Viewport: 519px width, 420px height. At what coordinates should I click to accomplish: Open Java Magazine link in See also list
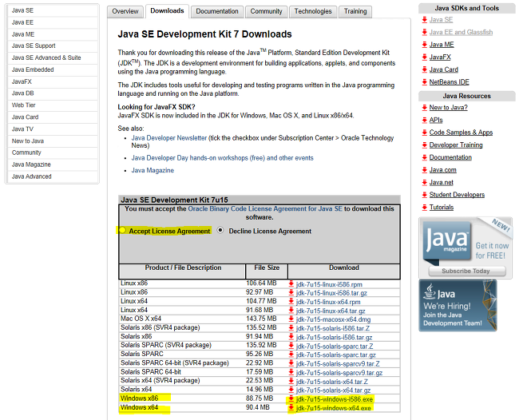click(x=153, y=170)
